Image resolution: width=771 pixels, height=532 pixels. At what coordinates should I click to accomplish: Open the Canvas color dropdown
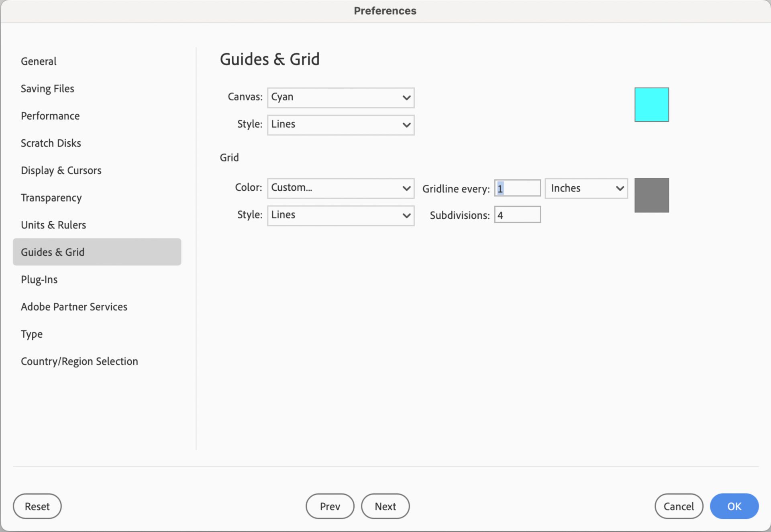341,98
